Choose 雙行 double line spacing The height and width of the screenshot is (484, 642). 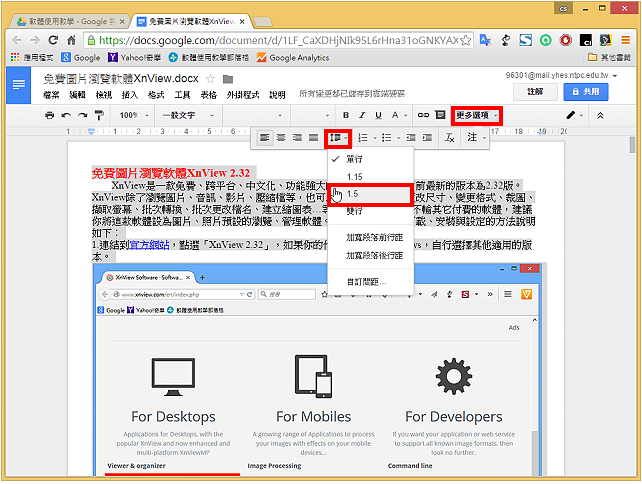[x=371, y=211]
